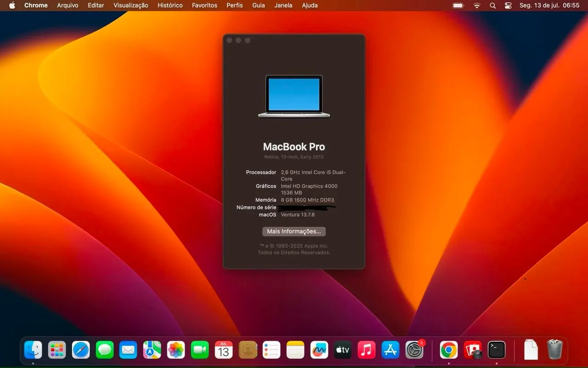
Task: Open the Histórico menu
Action: click(170, 6)
